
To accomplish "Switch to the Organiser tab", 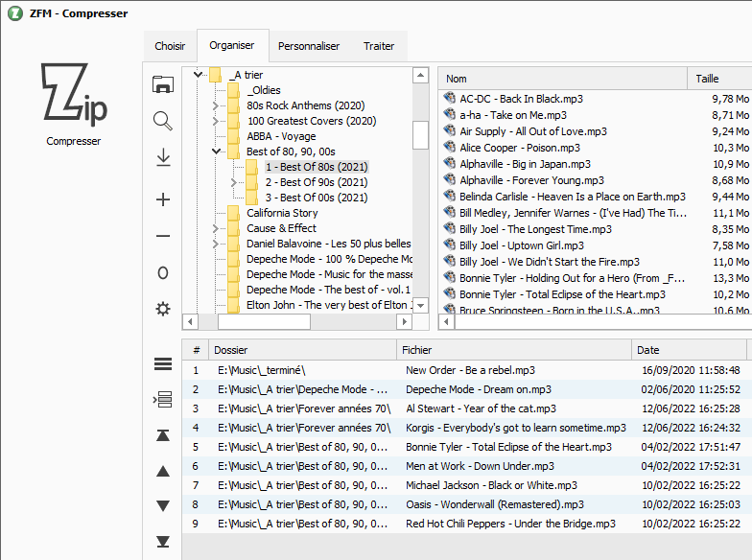I will pyautogui.click(x=232, y=45).
